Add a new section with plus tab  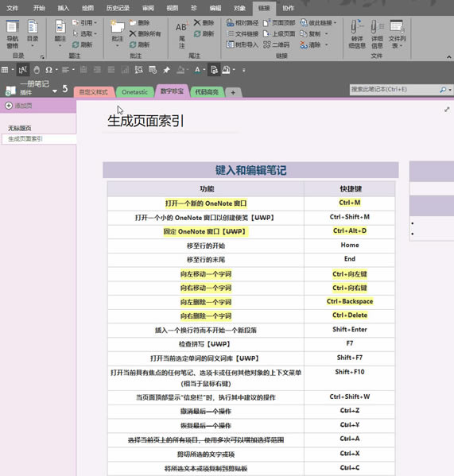233,93
